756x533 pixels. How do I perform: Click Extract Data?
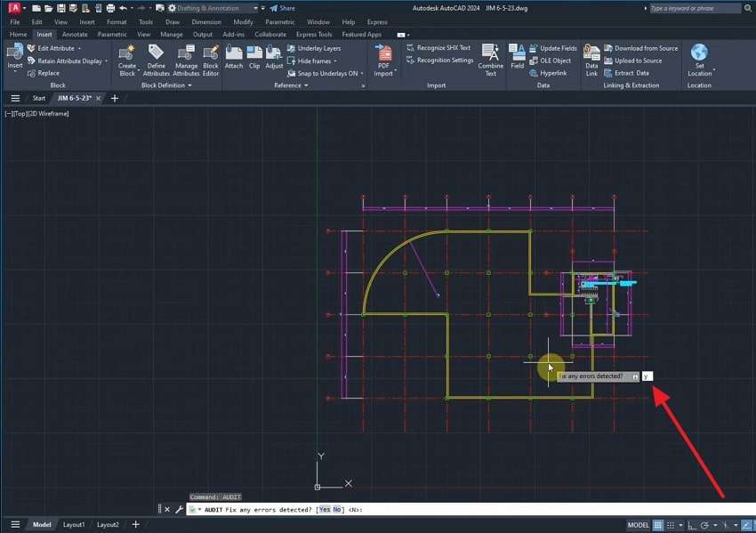click(627, 73)
